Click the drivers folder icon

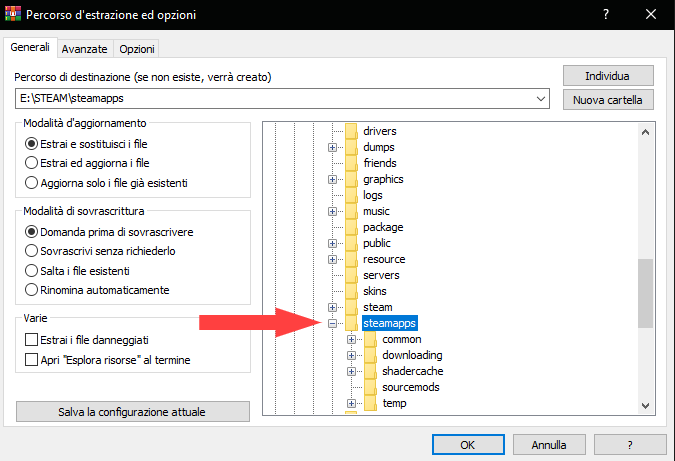350,131
